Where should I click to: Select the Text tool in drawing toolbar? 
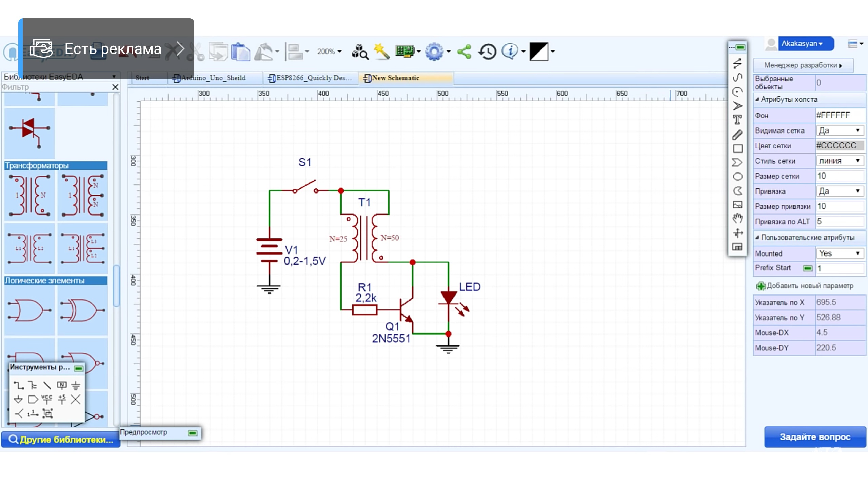pos(737,120)
